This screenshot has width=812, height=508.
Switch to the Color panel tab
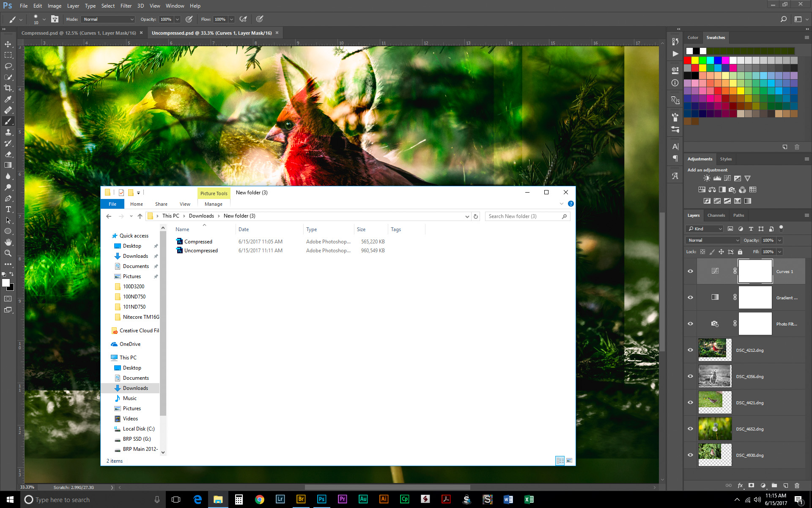tap(693, 38)
